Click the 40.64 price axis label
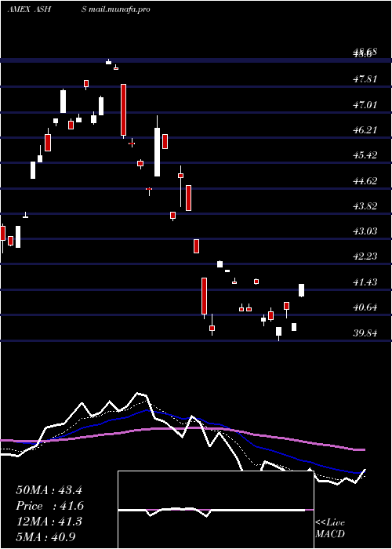Image resolution: width=392 pixels, height=549 pixels. click(x=365, y=307)
